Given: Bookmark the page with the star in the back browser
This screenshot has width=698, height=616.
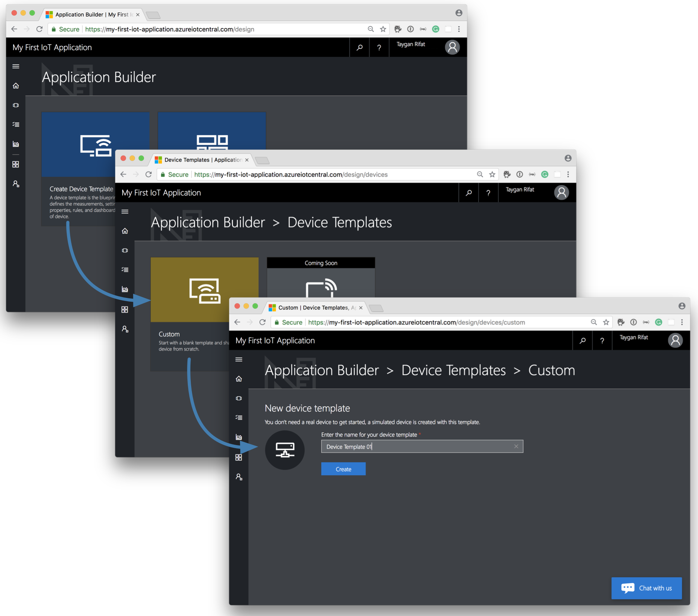Looking at the screenshot, I should [383, 29].
